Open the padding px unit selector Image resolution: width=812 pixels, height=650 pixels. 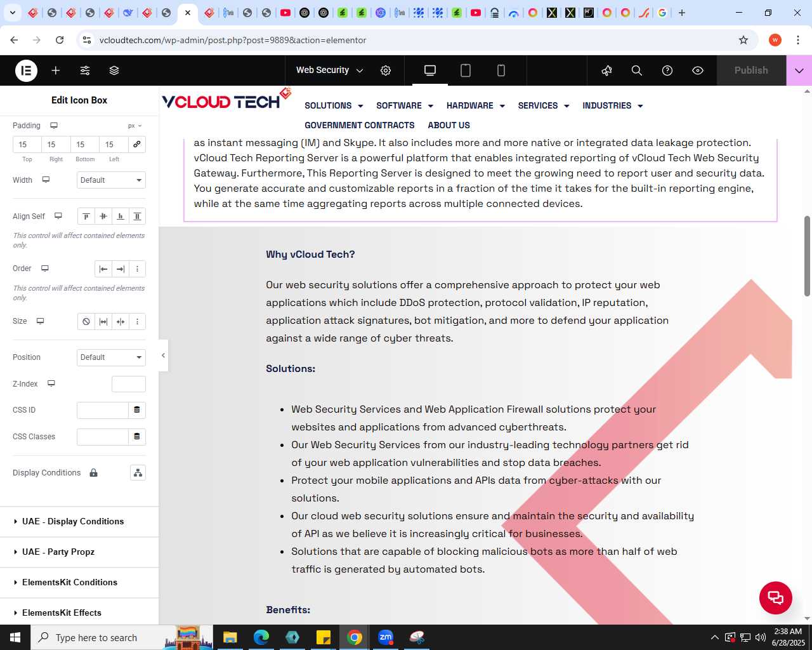click(x=134, y=126)
